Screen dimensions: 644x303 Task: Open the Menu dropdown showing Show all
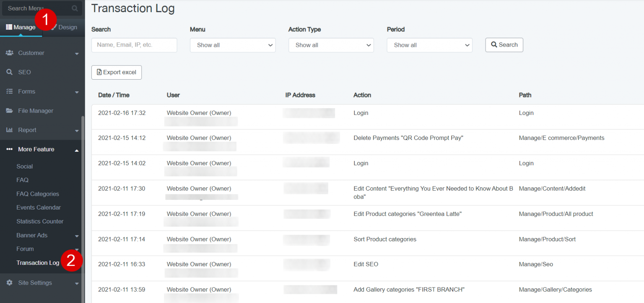click(233, 45)
